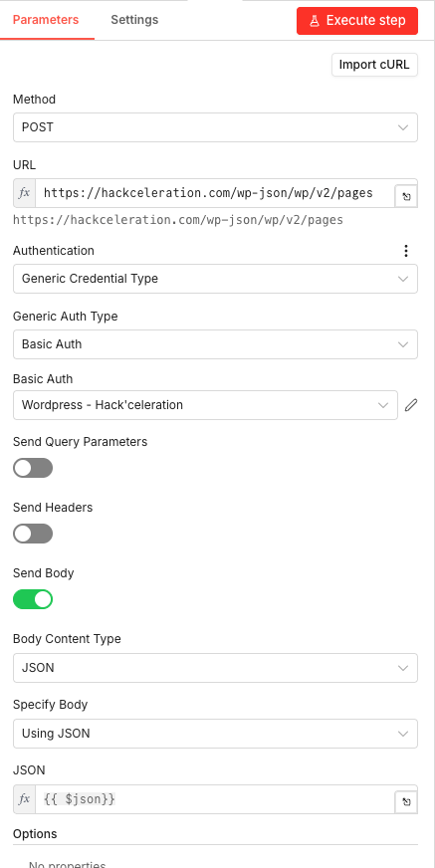Image resolution: width=435 pixels, height=868 pixels.
Task: Turn on Send Headers switch
Action: [x=33, y=534]
